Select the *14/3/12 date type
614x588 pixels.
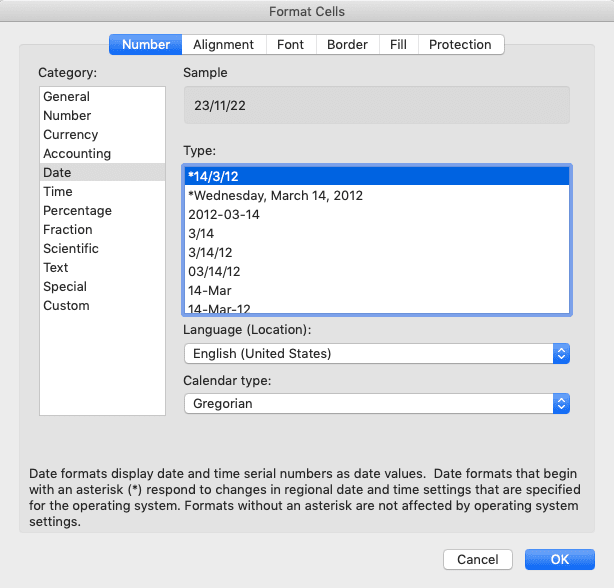(377, 176)
